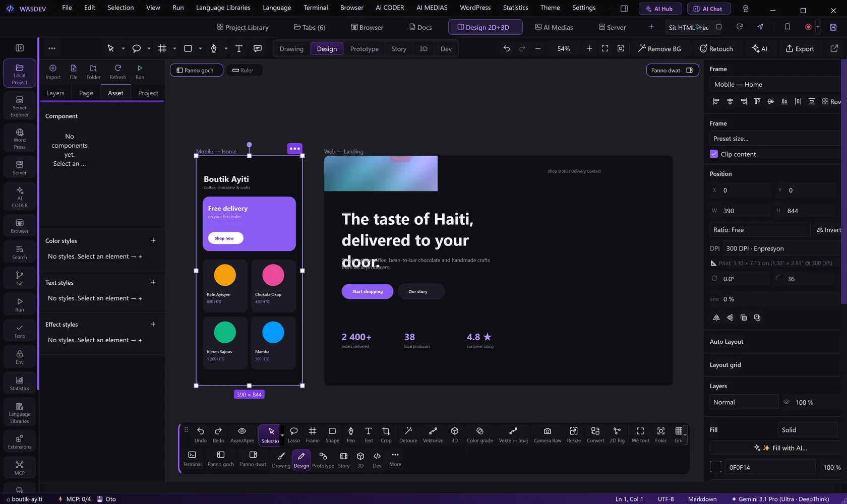Open the Color grade tool

[x=480, y=434]
